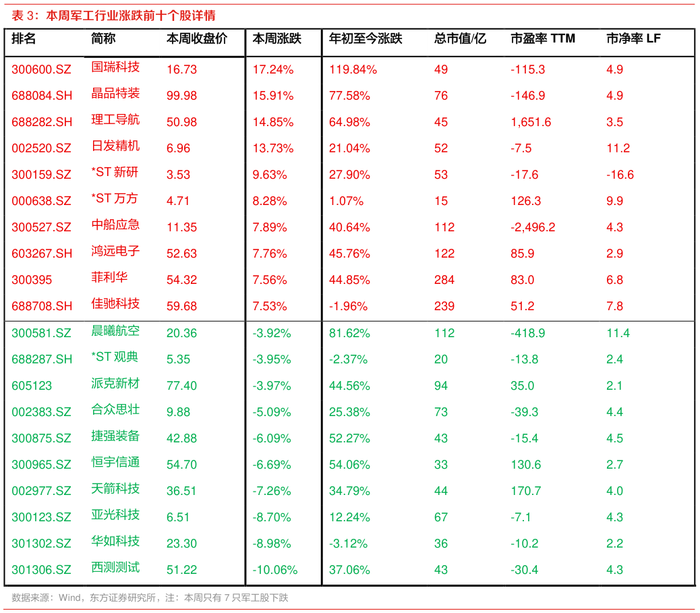Select the stock name 国瑞科技
Image resolution: width=700 pixels, height=613 pixels.
115,67
